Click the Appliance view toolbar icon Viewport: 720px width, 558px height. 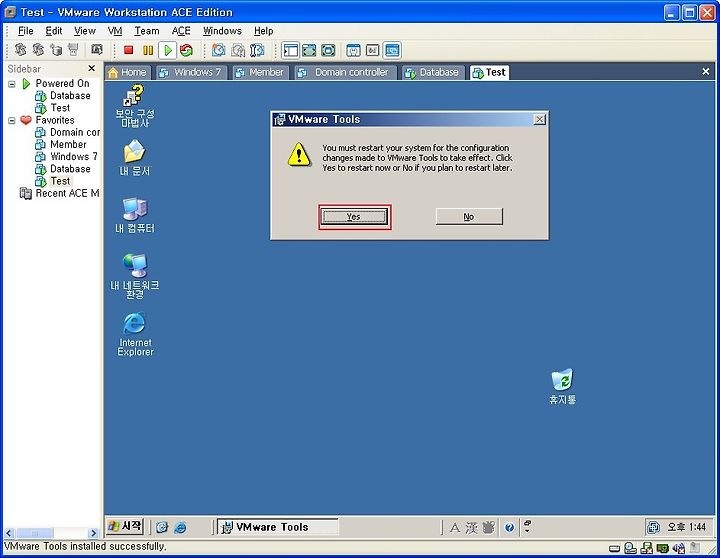pos(372,50)
